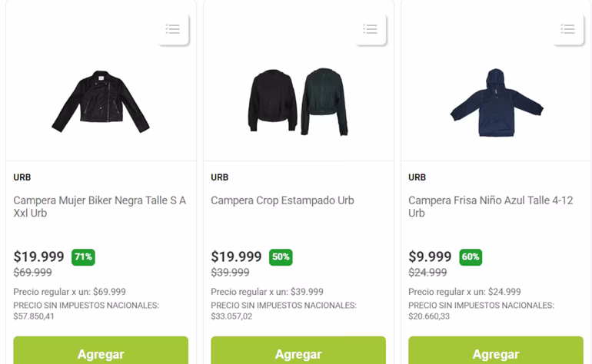The width and height of the screenshot is (592, 364).
Task: Open Campera Frisa Niño Azul title link
Action: [x=491, y=207]
